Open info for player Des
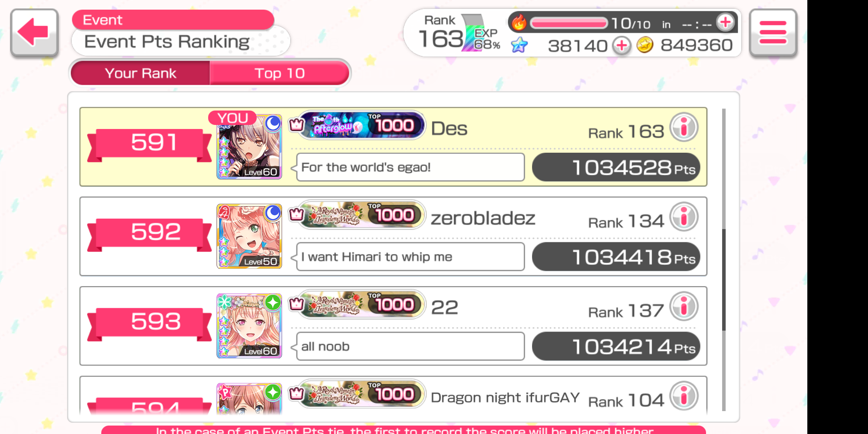 point(684,127)
